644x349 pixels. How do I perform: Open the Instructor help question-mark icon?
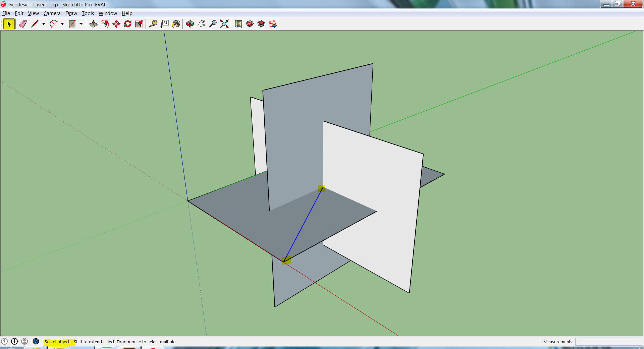click(x=36, y=341)
